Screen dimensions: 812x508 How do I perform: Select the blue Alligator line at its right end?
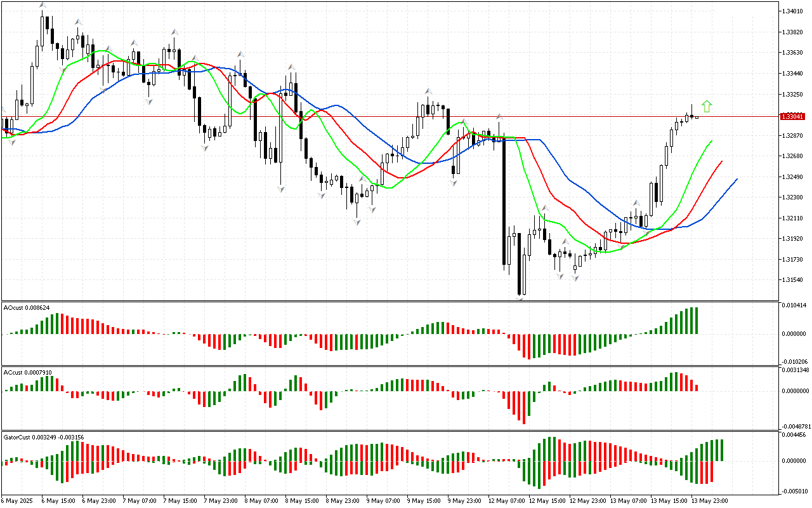pyautogui.click(x=736, y=180)
